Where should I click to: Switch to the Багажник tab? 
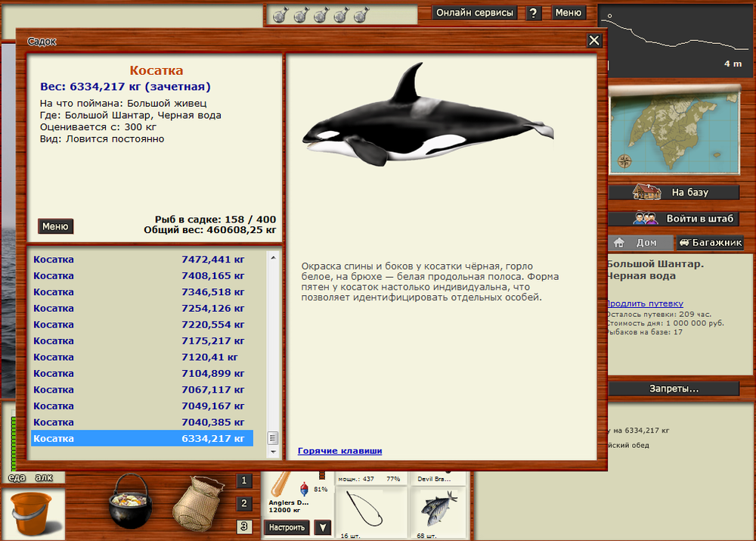[710, 243]
